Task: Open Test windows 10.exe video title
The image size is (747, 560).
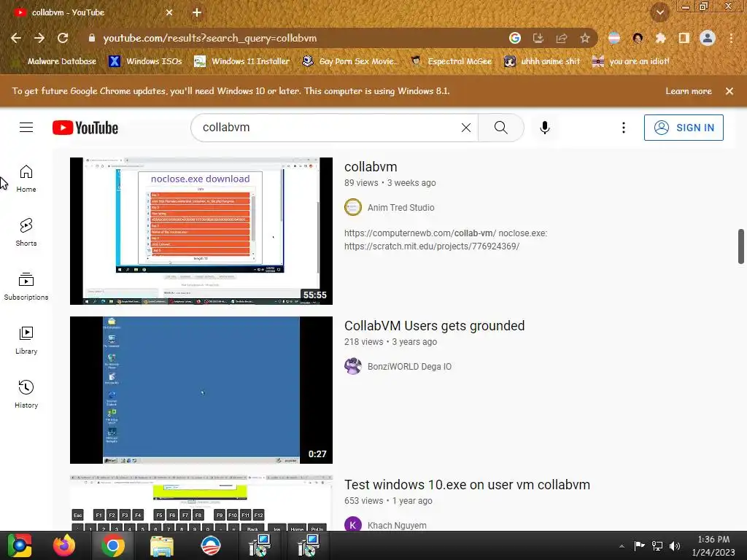Action: 467,485
